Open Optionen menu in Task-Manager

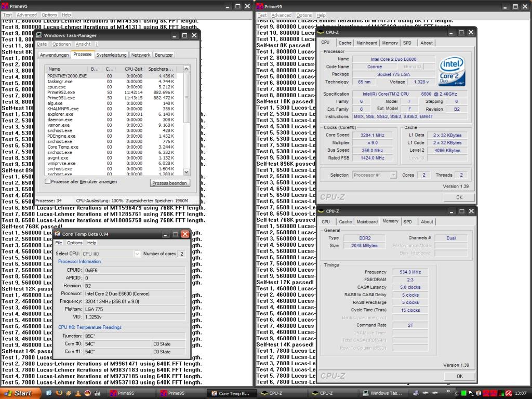pyautogui.click(x=61, y=44)
